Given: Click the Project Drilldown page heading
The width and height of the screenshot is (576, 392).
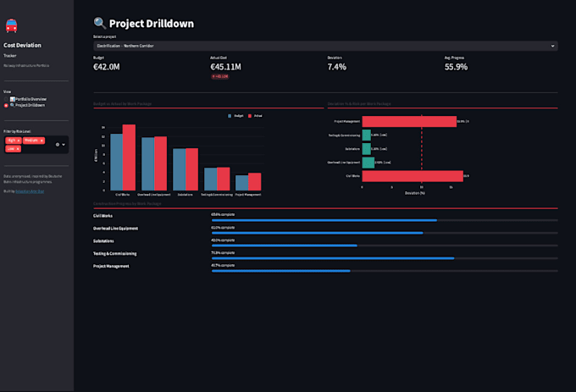Looking at the screenshot, I should click(x=152, y=24).
